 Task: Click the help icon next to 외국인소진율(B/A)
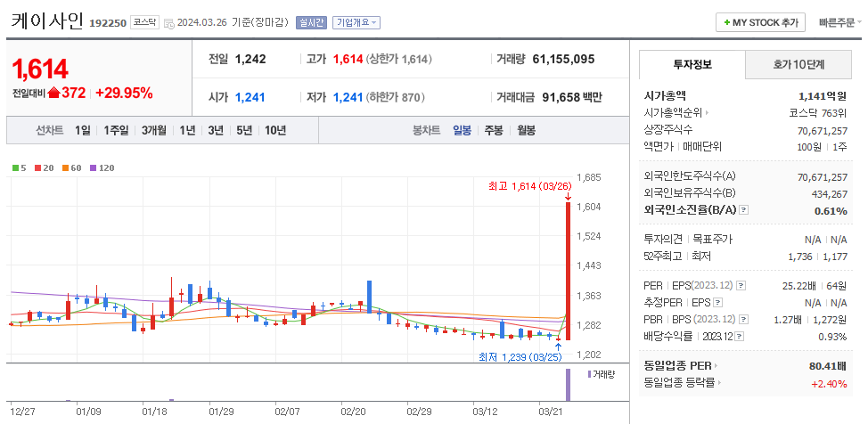pyautogui.click(x=744, y=210)
